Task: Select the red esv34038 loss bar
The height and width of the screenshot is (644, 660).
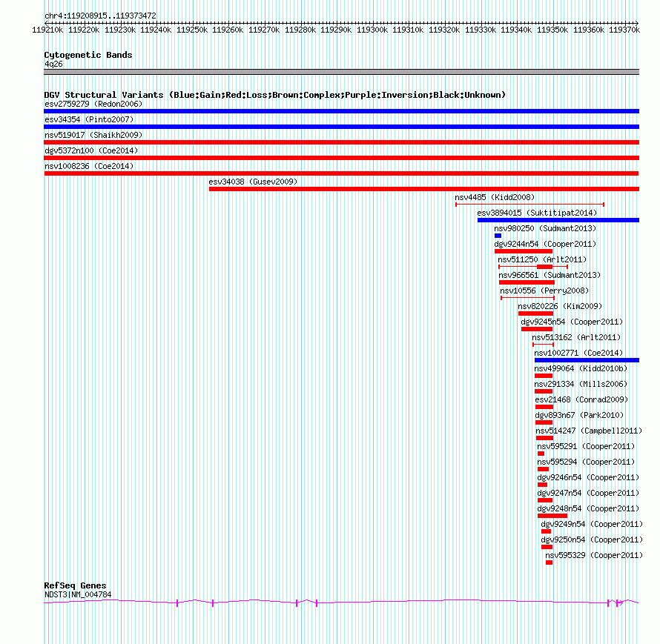Action: [x=424, y=189]
